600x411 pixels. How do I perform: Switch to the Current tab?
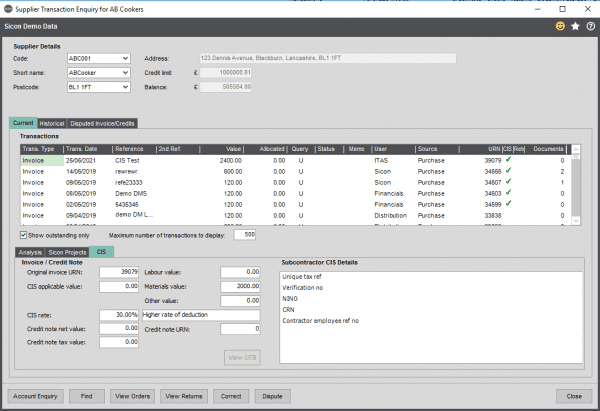pyautogui.click(x=23, y=123)
